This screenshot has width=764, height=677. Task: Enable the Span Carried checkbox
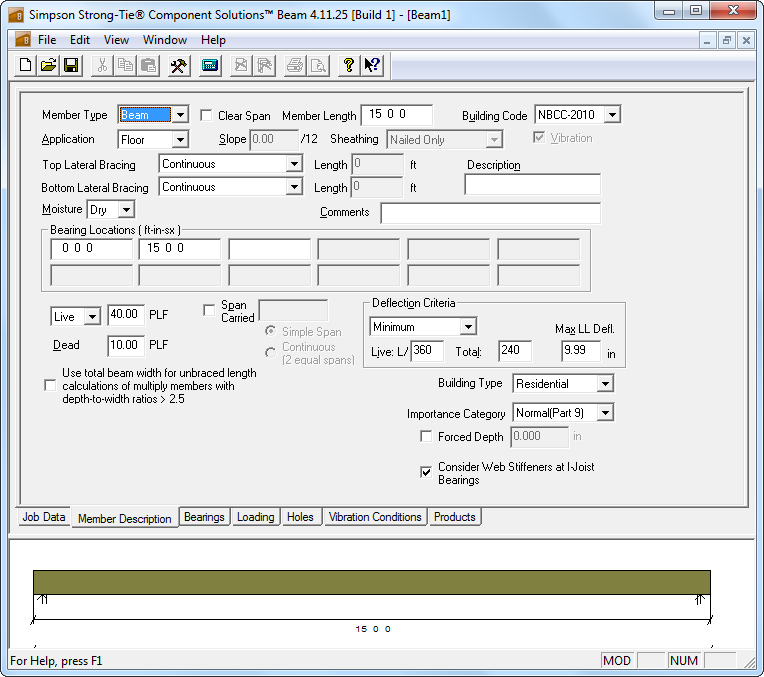[209, 310]
